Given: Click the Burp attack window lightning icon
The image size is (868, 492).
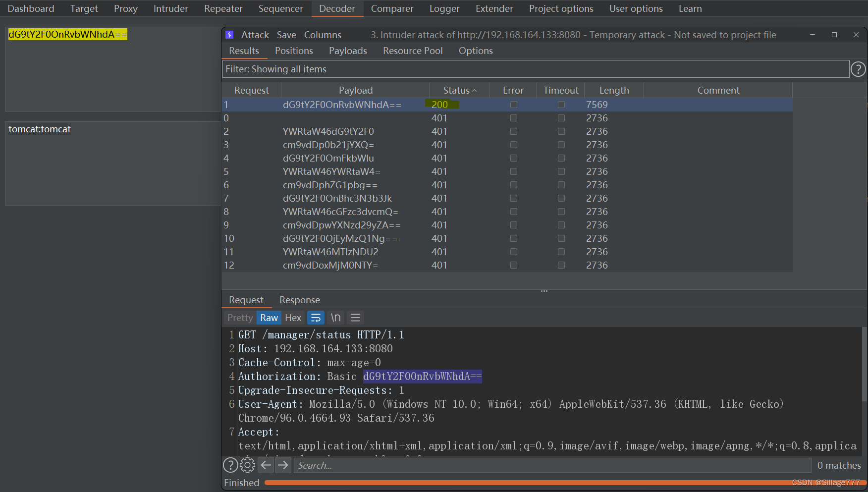Looking at the screenshot, I should 229,35.
